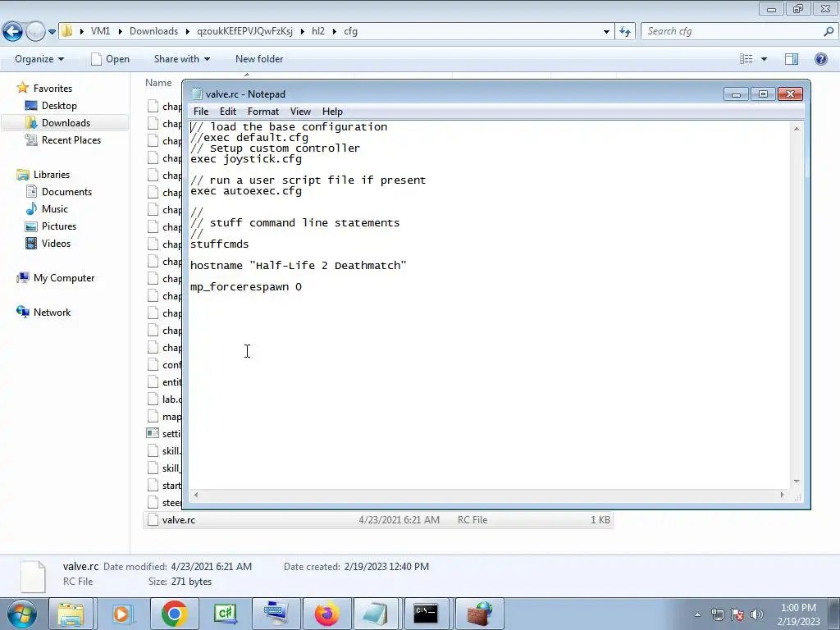Click the Open toolbar button
Screen dimensions: 840x630
click(111, 59)
